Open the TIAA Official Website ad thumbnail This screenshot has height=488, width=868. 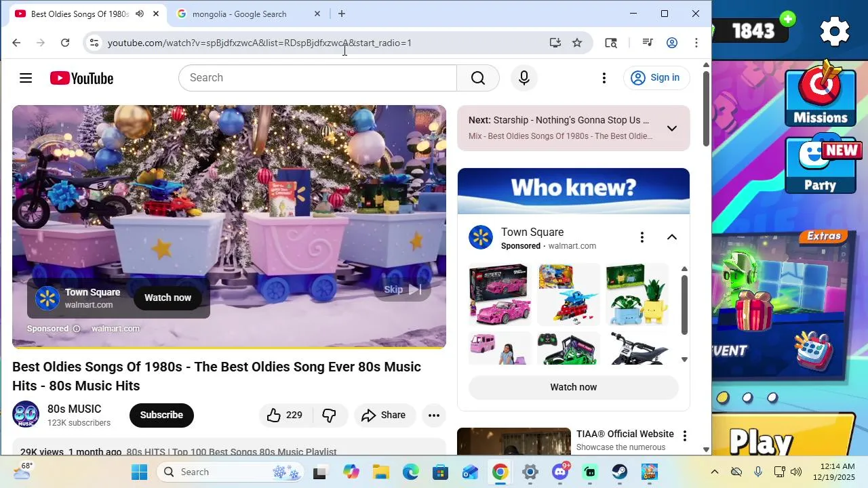514,441
